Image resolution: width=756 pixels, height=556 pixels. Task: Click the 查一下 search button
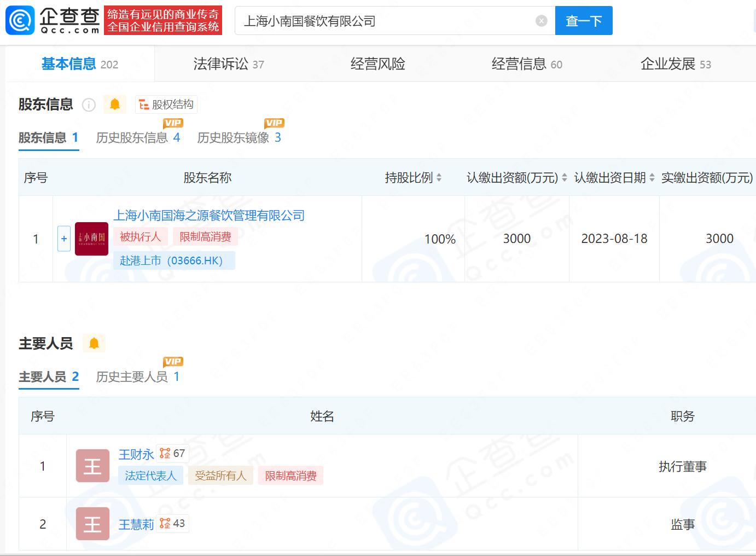[x=583, y=21]
